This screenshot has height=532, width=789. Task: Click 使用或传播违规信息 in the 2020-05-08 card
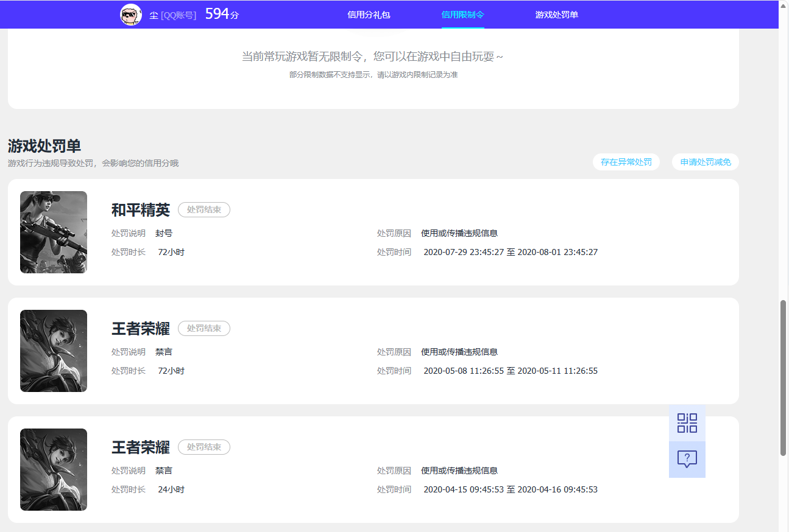point(459,352)
